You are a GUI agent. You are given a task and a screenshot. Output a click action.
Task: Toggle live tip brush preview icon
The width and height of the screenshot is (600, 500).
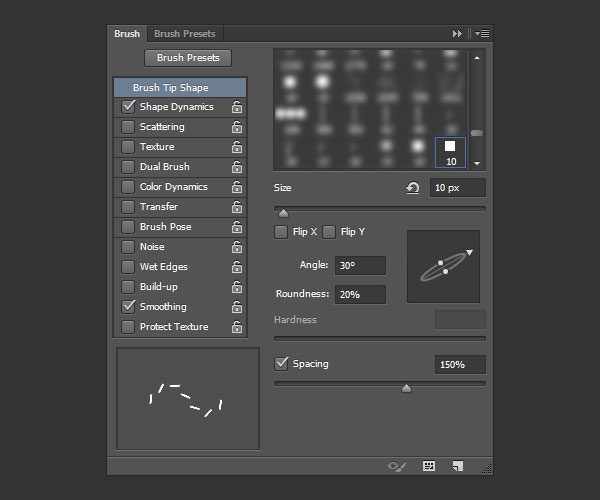(396, 466)
